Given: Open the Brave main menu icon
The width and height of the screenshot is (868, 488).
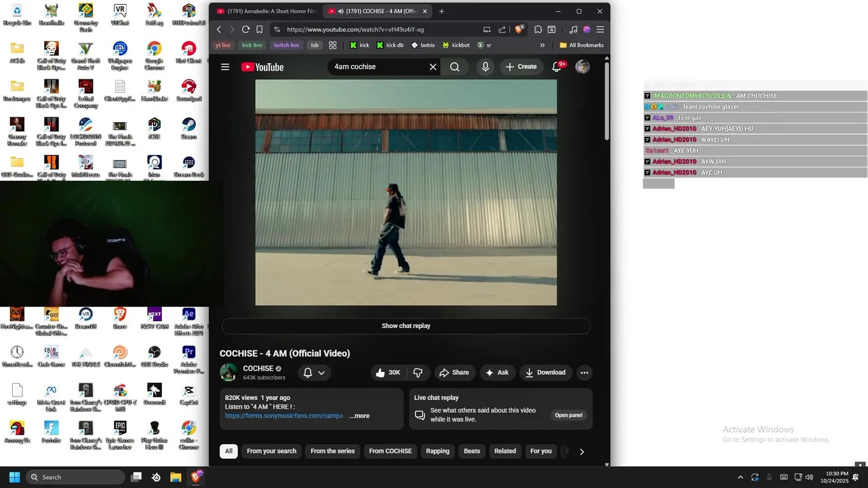Looking at the screenshot, I should tap(600, 29).
